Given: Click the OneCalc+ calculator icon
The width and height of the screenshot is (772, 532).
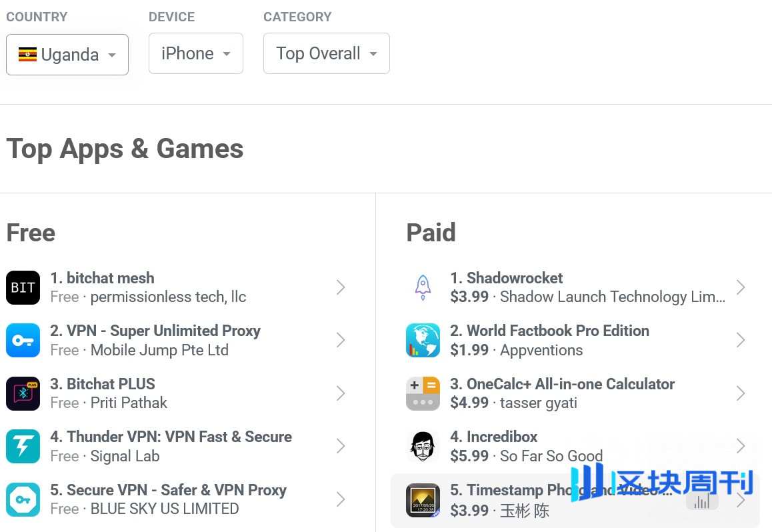Looking at the screenshot, I should (423, 393).
